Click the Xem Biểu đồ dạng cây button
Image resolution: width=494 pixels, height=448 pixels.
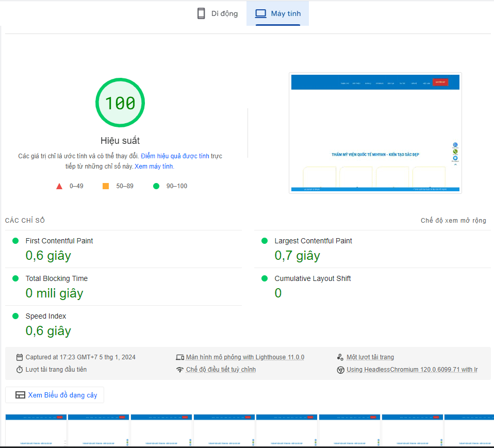click(x=55, y=395)
